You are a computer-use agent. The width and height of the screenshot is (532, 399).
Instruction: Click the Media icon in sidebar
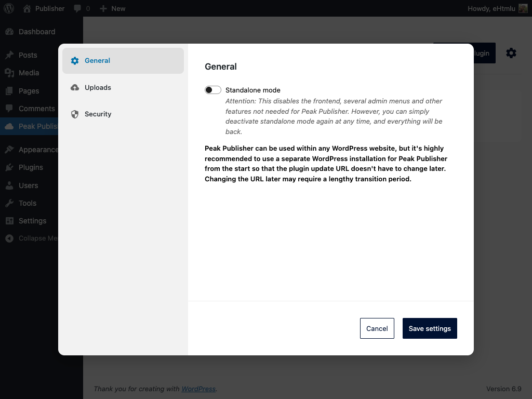click(9, 73)
